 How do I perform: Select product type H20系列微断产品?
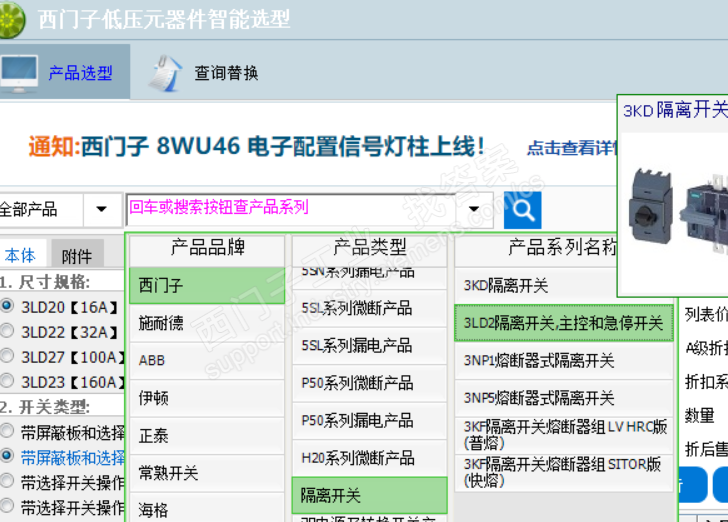370,459
